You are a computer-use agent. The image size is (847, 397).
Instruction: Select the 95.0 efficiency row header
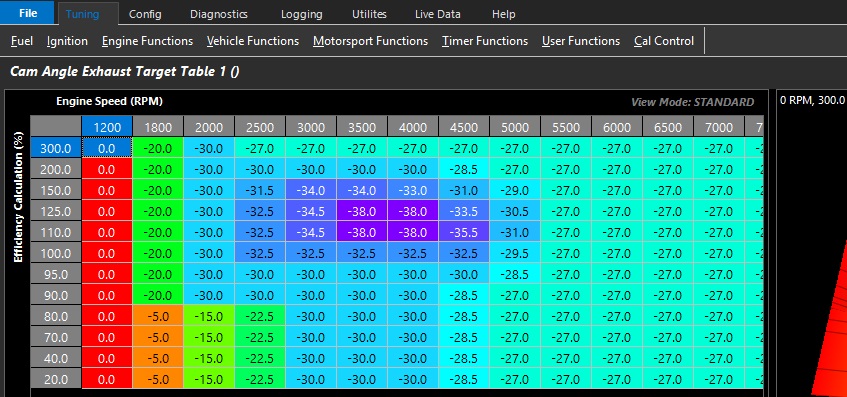[56, 274]
